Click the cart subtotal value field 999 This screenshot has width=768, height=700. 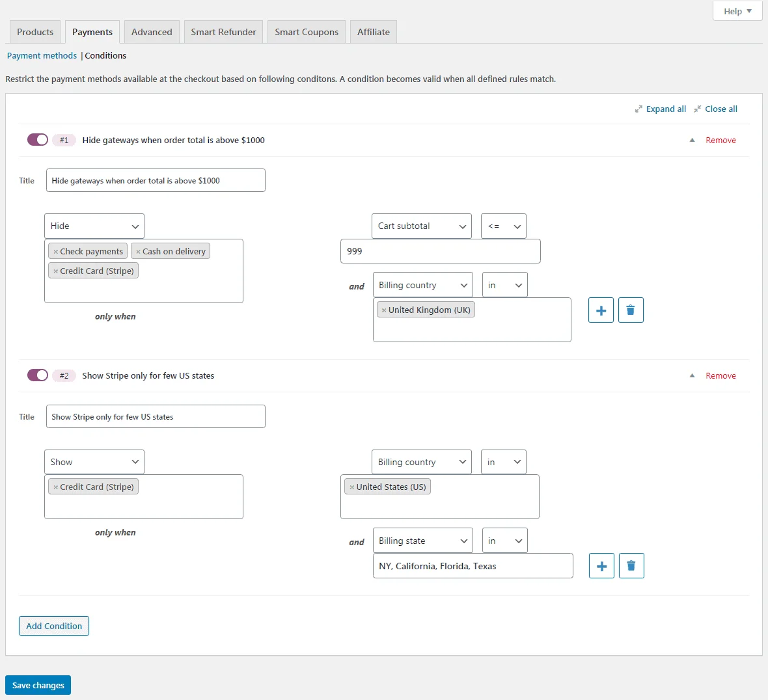[x=441, y=251]
